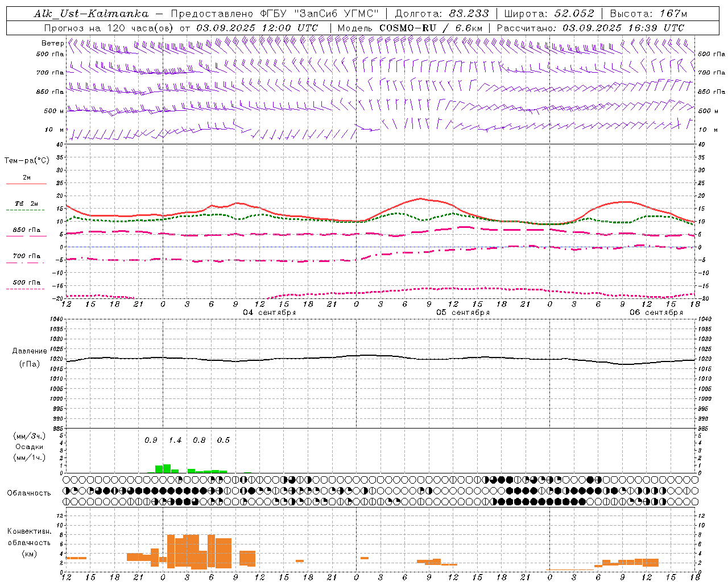Click the Давление pressure axis label

point(30,351)
